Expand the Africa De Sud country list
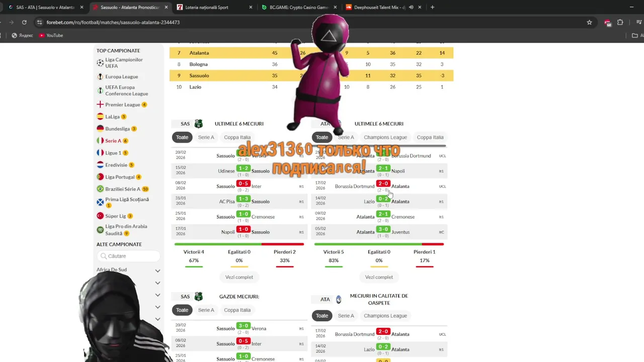This screenshot has width=644, height=362. point(157,270)
